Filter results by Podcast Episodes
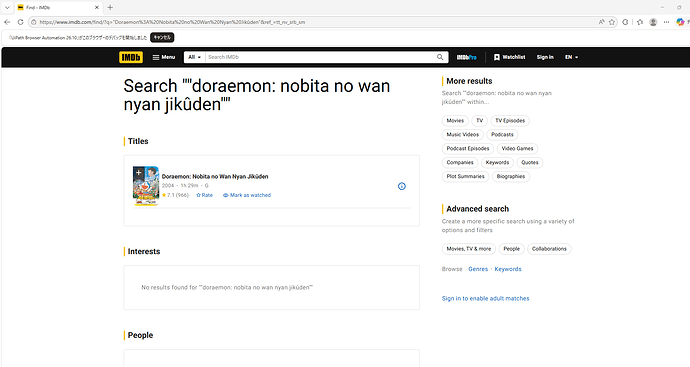690x367 pixels. coord(468,149)
